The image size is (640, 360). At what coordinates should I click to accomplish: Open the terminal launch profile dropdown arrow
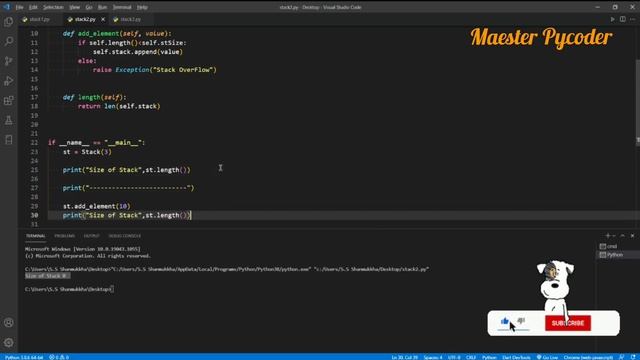point(613,236)
